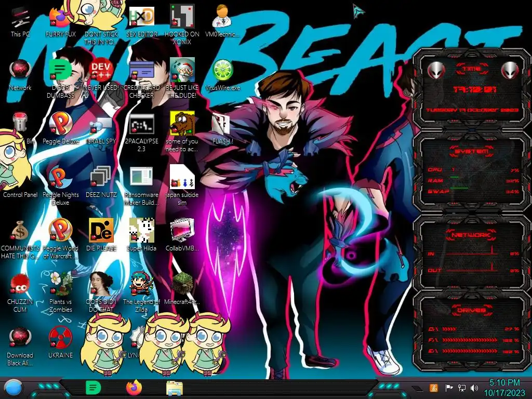Open the HOOKED ON XONIX shortcut

(x=182, y=25)
